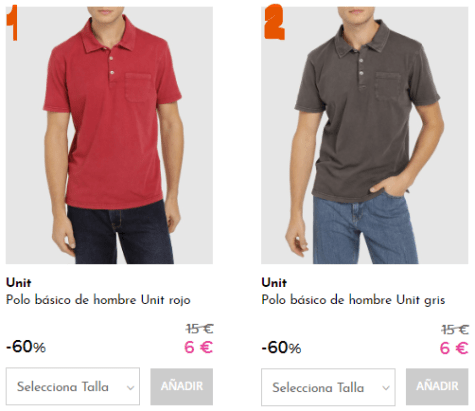Click the orange number 1 badge
Screen dimensions: 475x411
coord(12,23)
